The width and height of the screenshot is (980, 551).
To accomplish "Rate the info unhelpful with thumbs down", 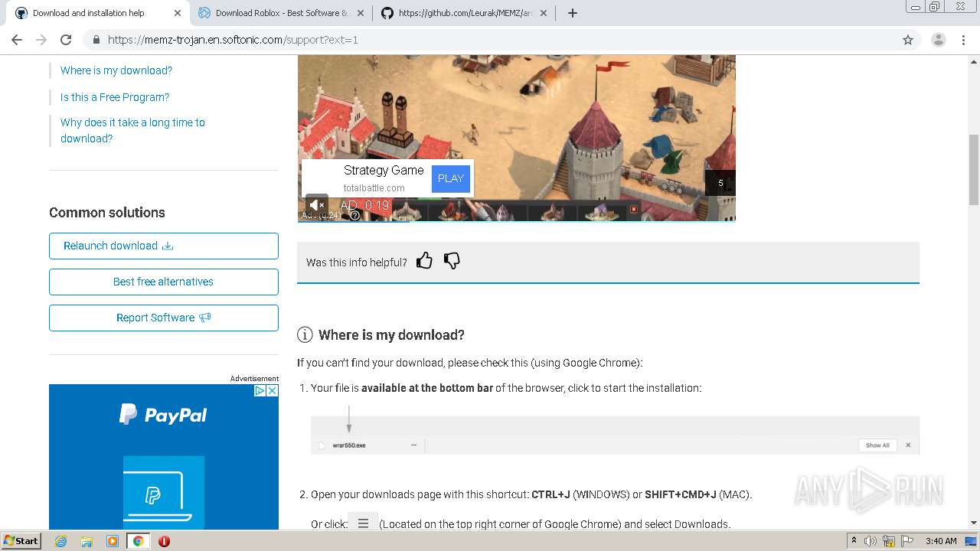I will (x=452, y=261).
